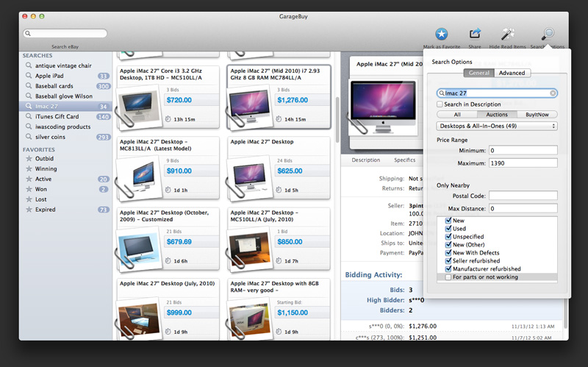Select the iTunes Gift Card saved search
Screen dimensions: 588x367
pyautogui.click(x=65, y=116)
